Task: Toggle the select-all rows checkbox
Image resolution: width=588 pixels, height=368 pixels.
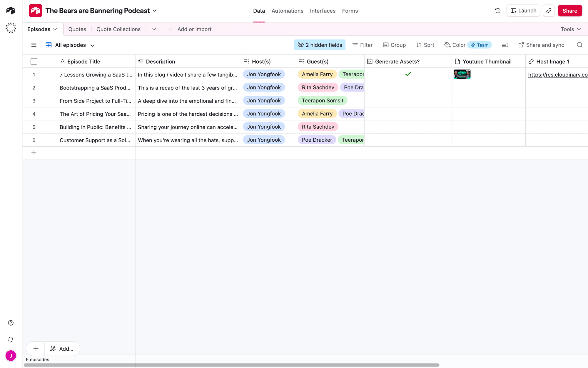Action: point(34,61)
